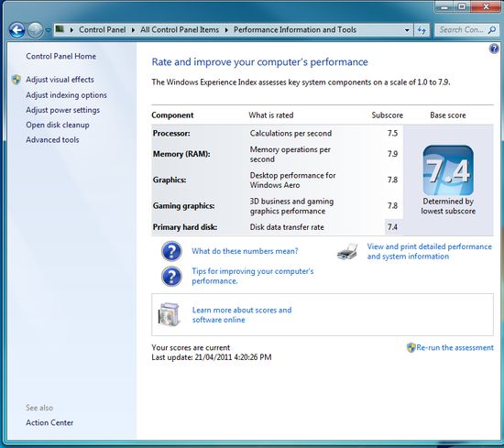Screen dimensions: 504x448
Task: Open disk cleanup link
Action: pyautogui.click(x=58, y=125)
